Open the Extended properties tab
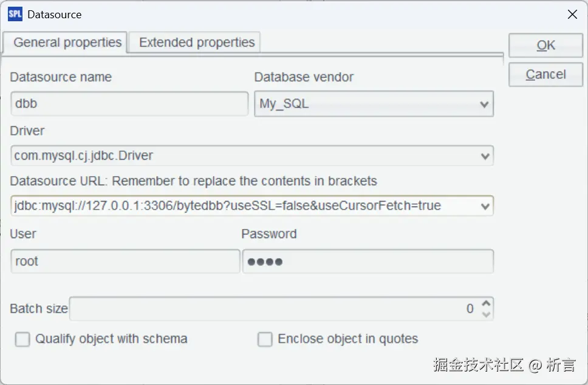588x385 pixels. coord(196,43)
